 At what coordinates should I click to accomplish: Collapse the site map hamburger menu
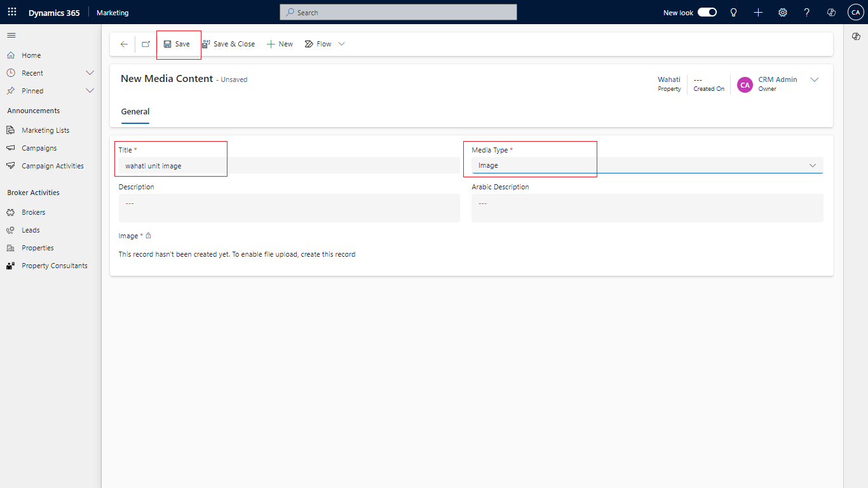11,35
